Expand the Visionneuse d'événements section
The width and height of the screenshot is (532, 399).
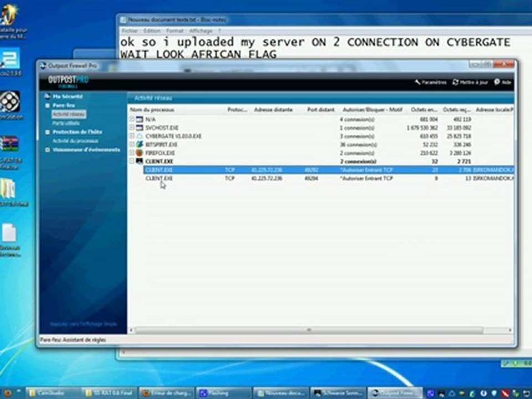point(48,150)
